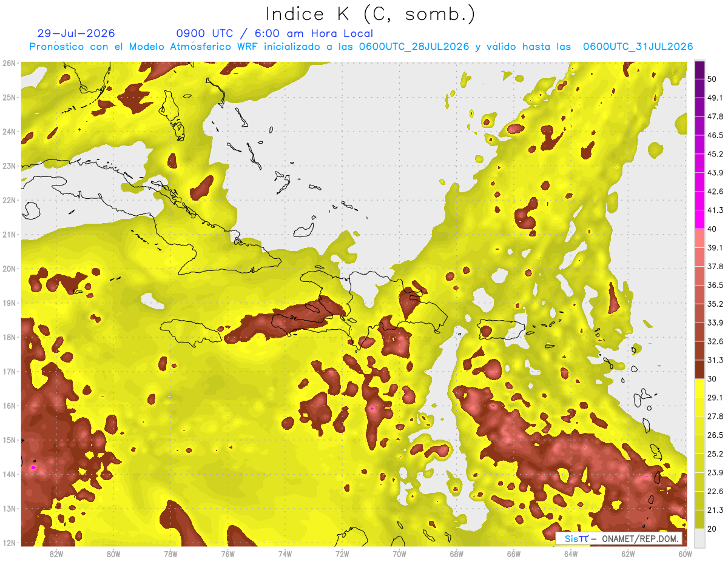Image resolution: width=728 pixels, height=562 pixels.
Task: Click color bar label '37.8'
Action: pos(715,266)
